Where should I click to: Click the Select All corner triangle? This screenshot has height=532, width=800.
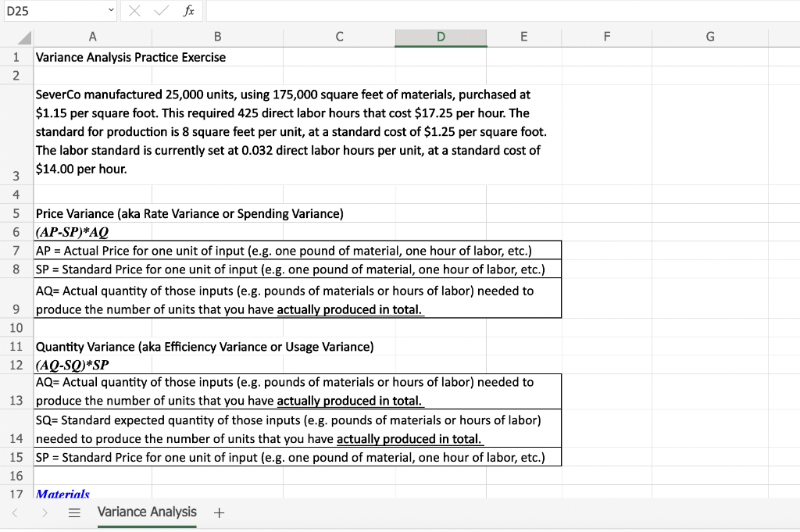(23, 37)
